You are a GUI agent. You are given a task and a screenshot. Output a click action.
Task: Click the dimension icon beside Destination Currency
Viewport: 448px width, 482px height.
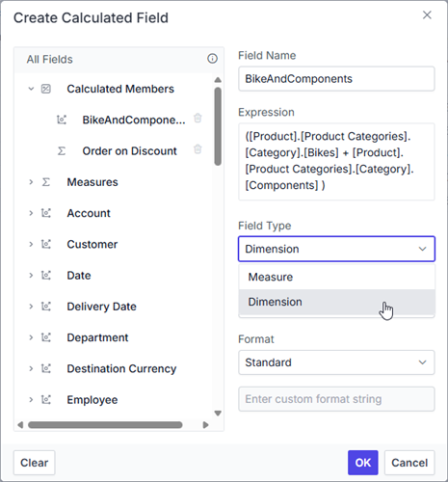[46, 368]
